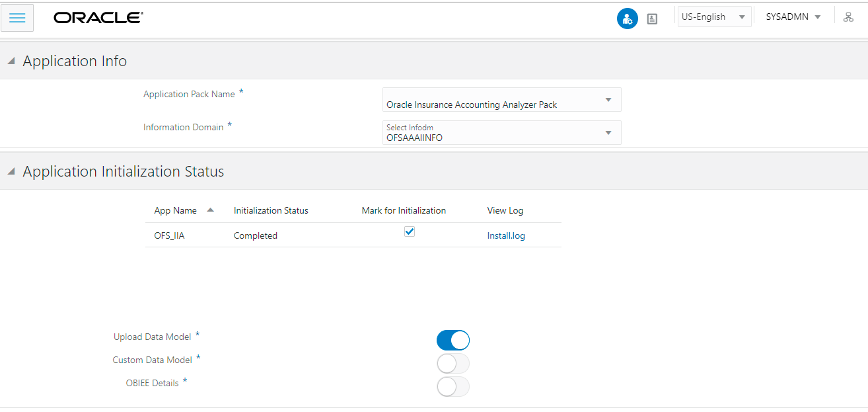
Task: Select the OFS_IIA app name cell
Action: coord(169,235)
